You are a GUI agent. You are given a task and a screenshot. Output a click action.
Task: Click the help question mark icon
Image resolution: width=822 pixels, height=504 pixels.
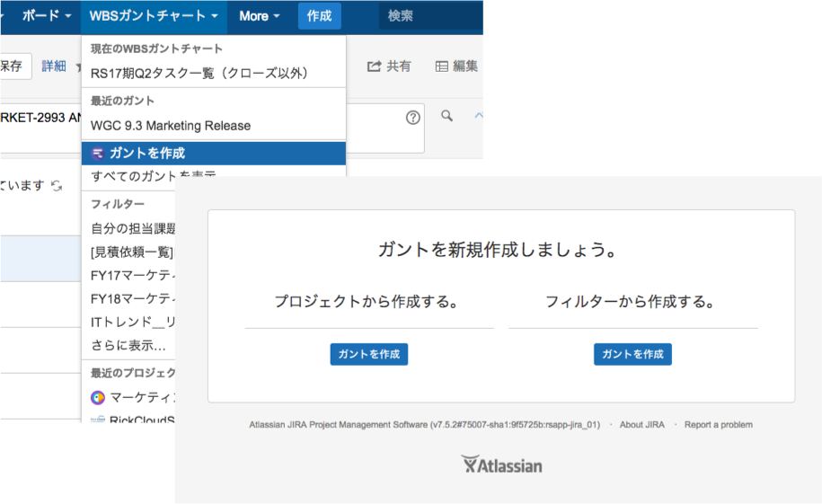pyautogui.click(x=413, y=118)
